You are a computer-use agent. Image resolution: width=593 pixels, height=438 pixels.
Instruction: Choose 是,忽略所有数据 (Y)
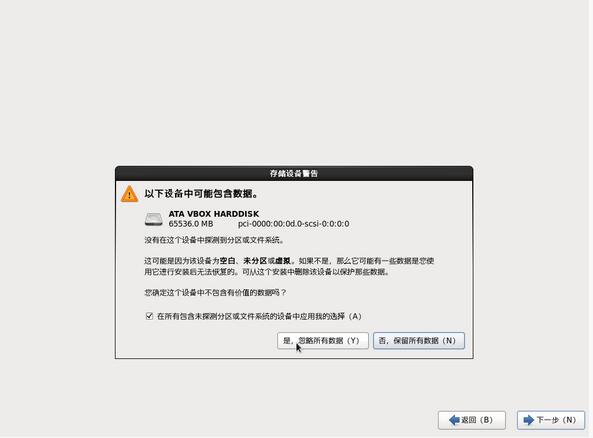click(x=323, y=341)
